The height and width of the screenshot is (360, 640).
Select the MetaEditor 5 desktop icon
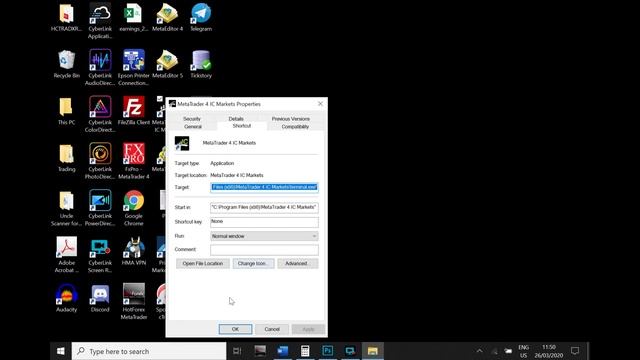167,64
